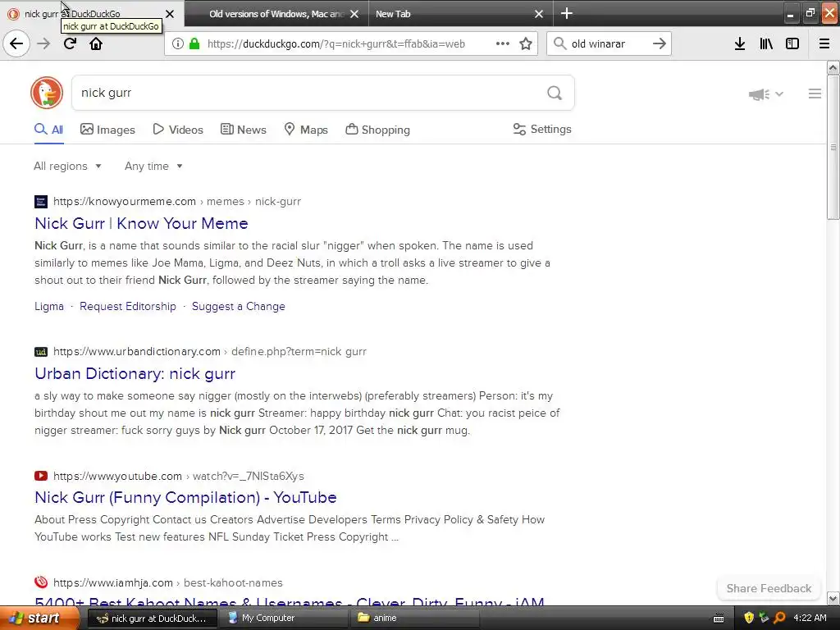This screenshot has height=630, width=840.
Task: Close the nick gurr DuckDuckGo tab
Action: 170,14
